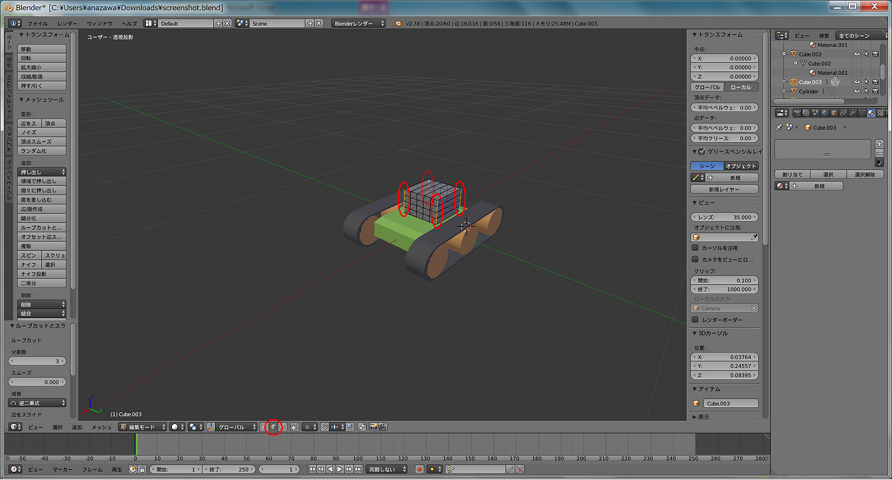Viewport: 892px width, 480px height.
Task: Toggle visibility eye of Cube.003 in outliner
Action: [x=857, y=82]
